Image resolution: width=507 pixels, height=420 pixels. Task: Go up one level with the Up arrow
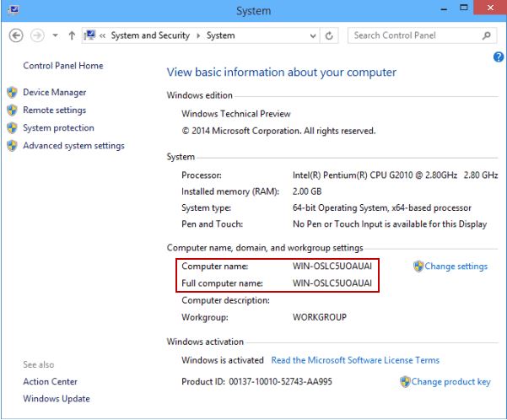(72, 35)
